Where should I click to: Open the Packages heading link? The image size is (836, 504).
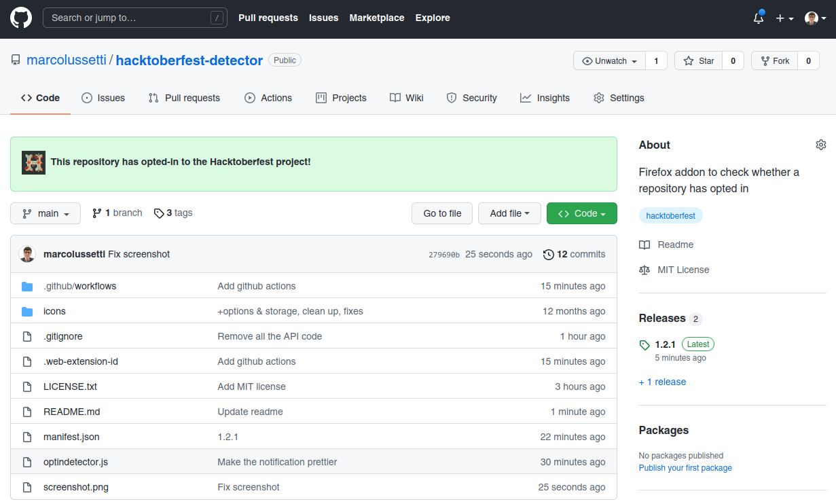click(x=664, y=430)
